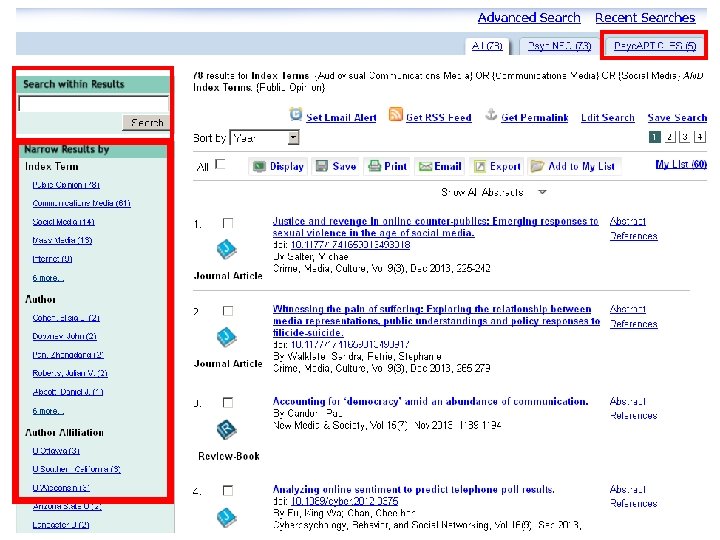
Task: Narrow results by Mass Media (13)
Action: [x=62, y=240]
